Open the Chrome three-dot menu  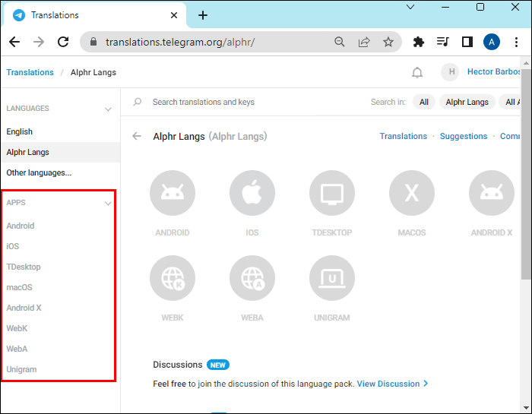(516, 42)
